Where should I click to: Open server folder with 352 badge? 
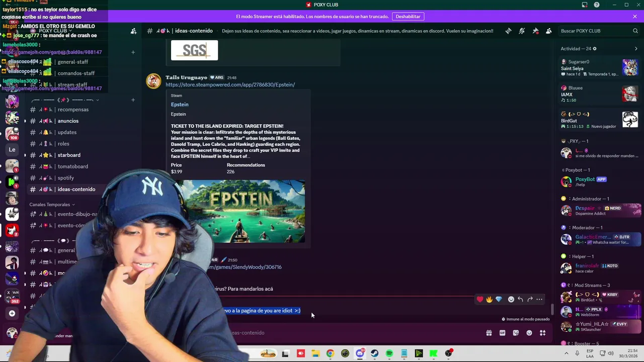click(12, 295)
